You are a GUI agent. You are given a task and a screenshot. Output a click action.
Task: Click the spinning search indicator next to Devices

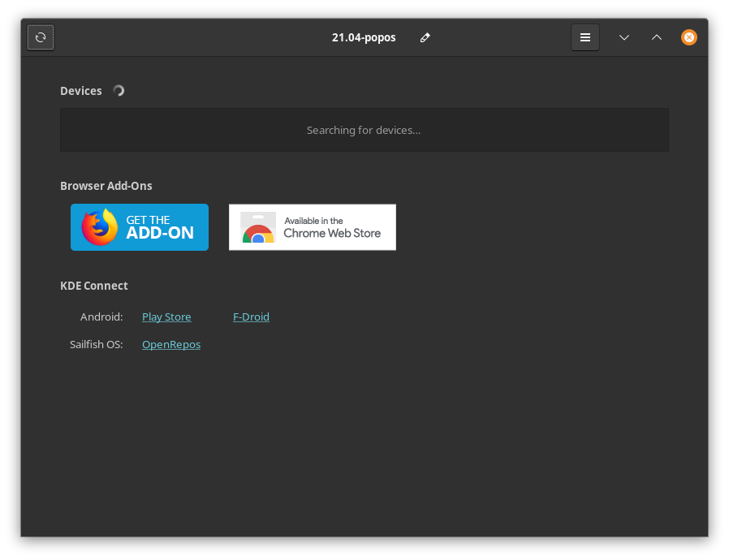119,90
